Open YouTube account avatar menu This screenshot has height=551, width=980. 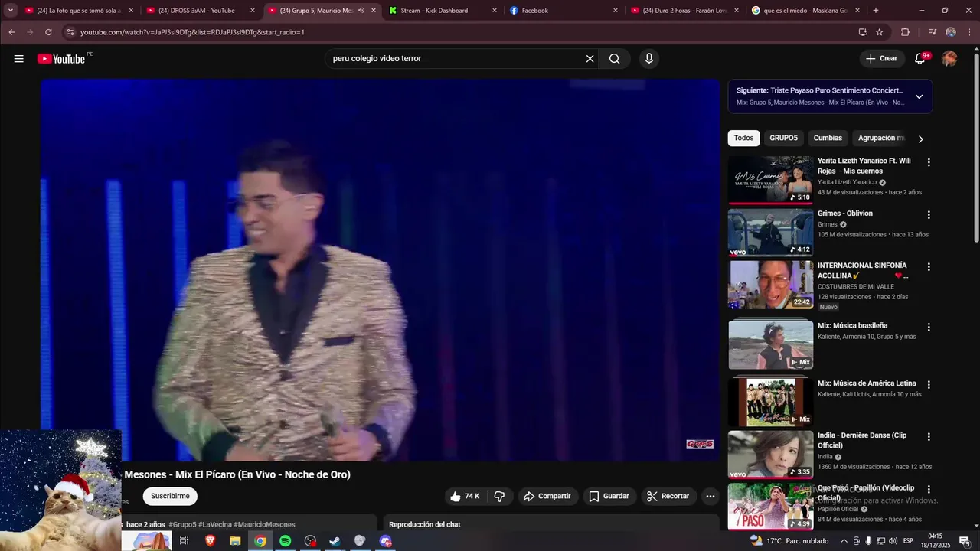pyautogui.click(x=949, y=59)
